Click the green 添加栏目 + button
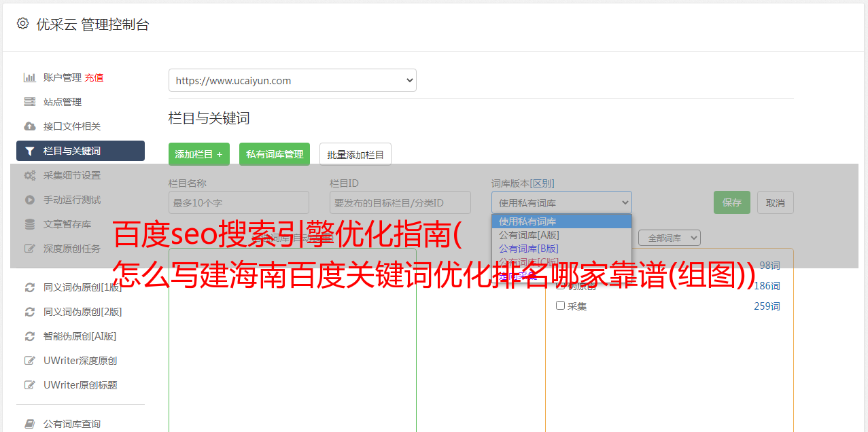This screenshot has height=432, width=868. (x=199, y=154)
